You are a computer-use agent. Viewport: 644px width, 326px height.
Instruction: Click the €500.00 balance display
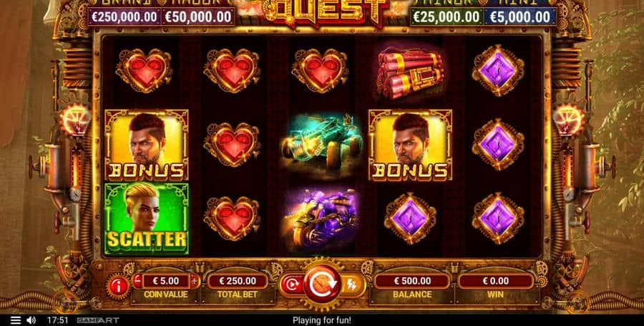(x=412, y=281)
